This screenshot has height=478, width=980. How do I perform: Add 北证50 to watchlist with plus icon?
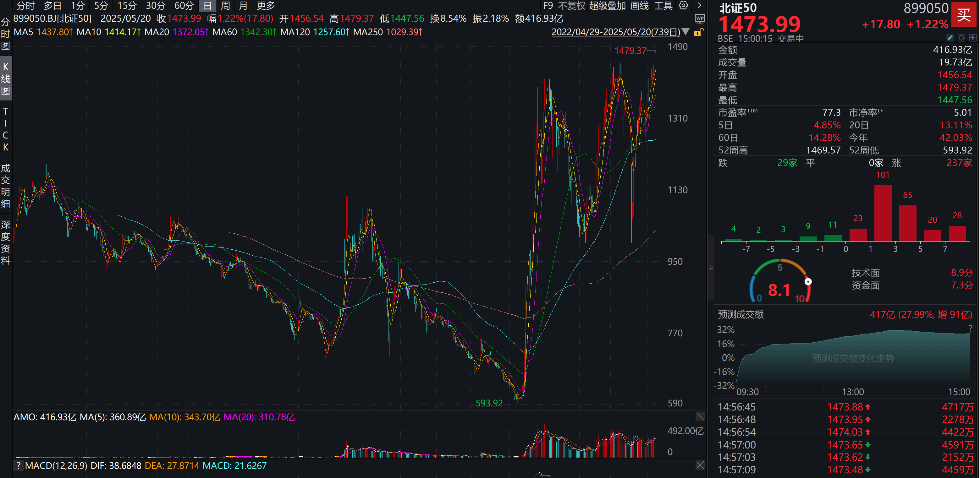pos(973,38)
